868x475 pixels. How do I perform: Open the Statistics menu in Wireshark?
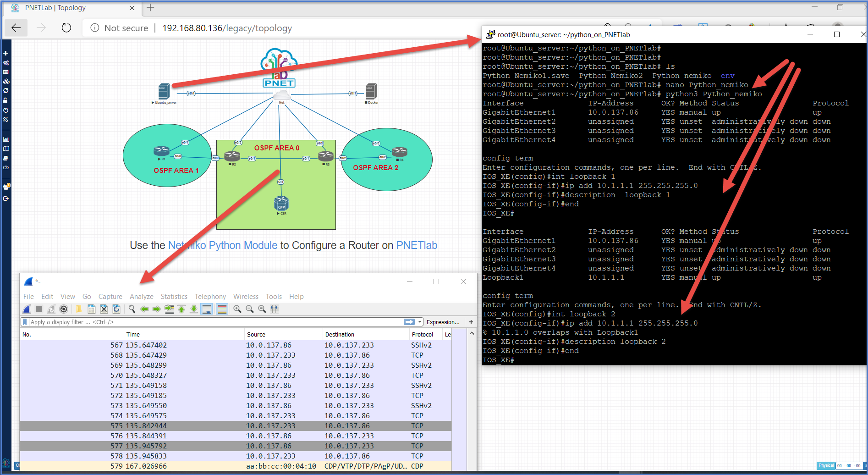tap(174, 296)
